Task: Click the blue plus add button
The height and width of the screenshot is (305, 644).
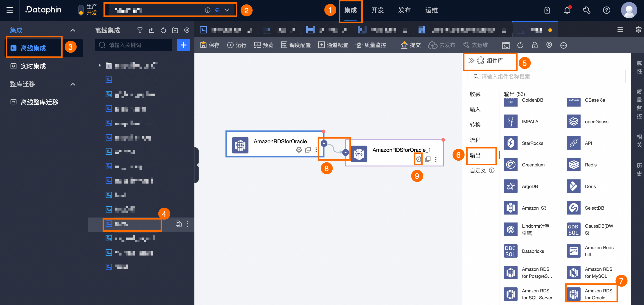Action: pyautogui.click(x=183, y=45)
